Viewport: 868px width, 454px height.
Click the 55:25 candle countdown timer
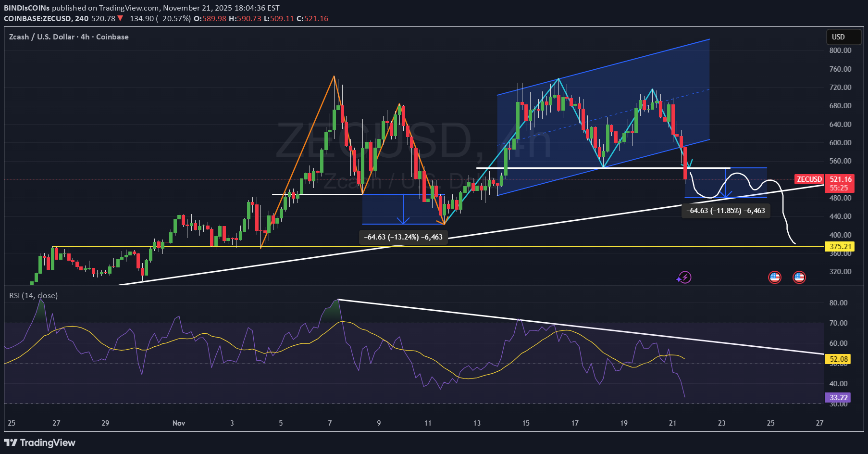click(839, 188)
